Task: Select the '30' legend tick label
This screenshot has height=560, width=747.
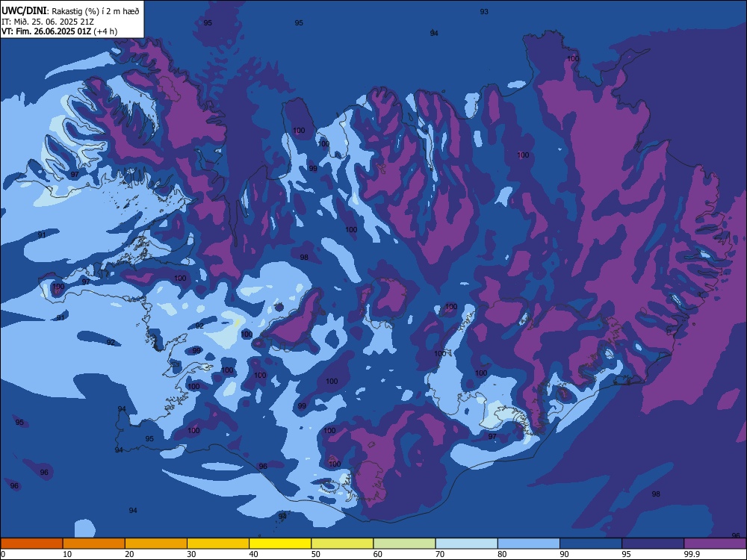Action: [191, 554]
